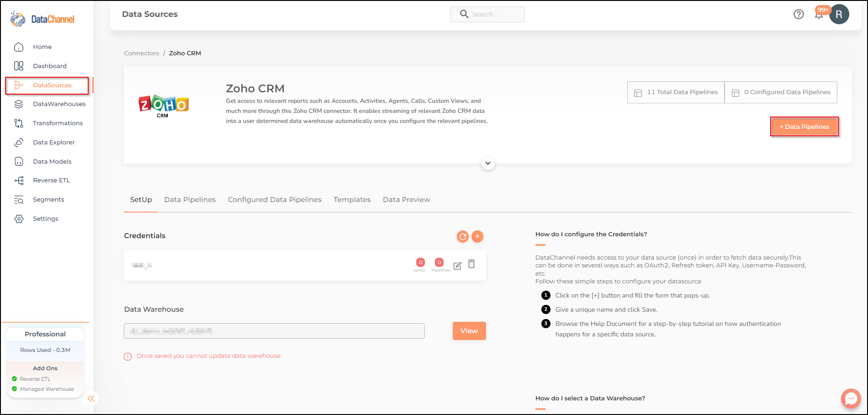Open the Data Preview tab

[407, 200]
